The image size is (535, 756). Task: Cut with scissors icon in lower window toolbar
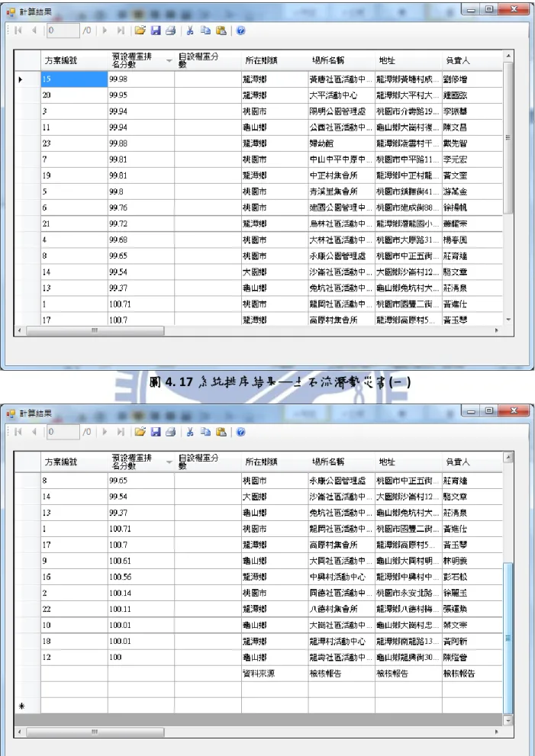click(190, 432)
